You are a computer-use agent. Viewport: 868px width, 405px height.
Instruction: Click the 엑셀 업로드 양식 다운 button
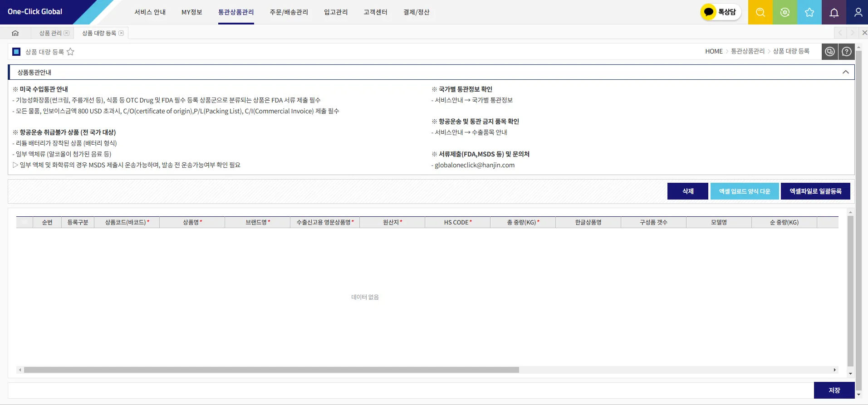pyautogui.click(x=745, y=191)
